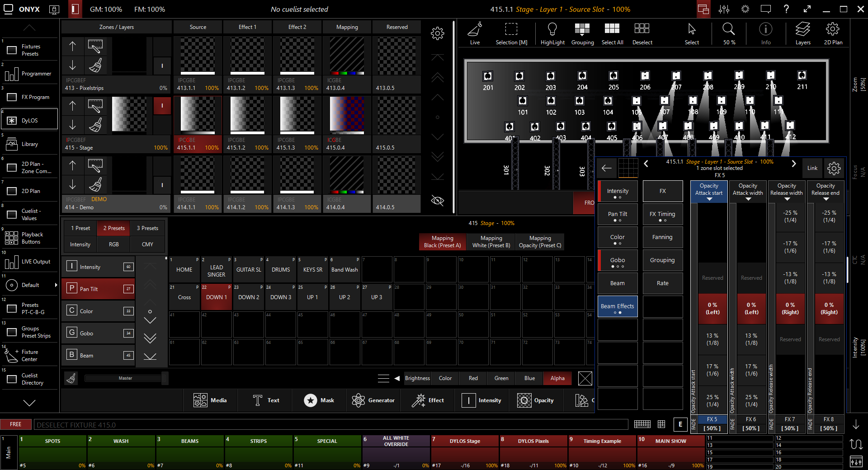The height and width of the screenshot is (470, 868).
Task: Open the Mask star button
Action: click(x=319, y=400)
